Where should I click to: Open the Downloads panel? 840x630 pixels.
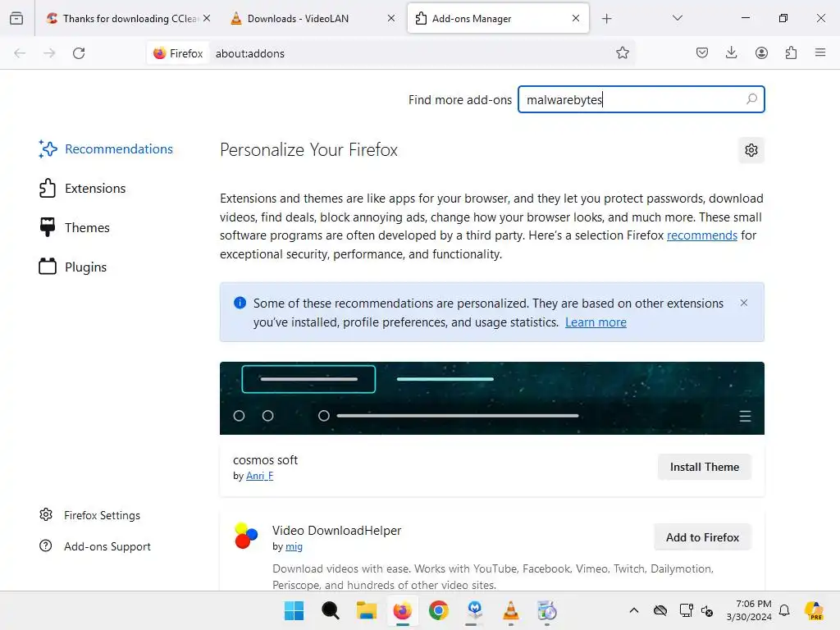tap(731, 52)
